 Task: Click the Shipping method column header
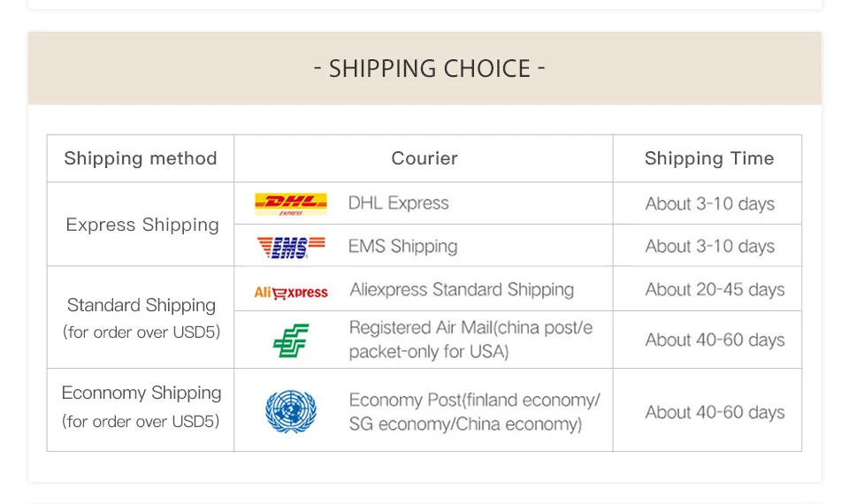pyautogui.click(x=141, y=158)
